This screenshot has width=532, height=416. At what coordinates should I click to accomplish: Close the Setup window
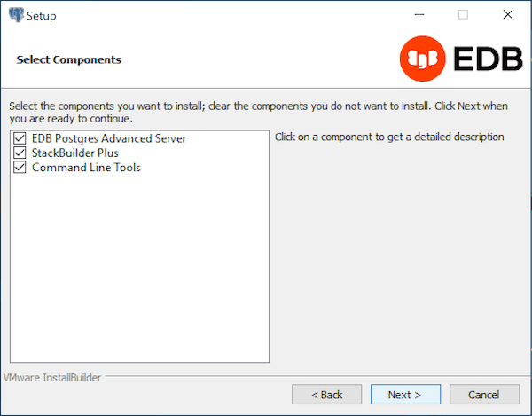507,15
